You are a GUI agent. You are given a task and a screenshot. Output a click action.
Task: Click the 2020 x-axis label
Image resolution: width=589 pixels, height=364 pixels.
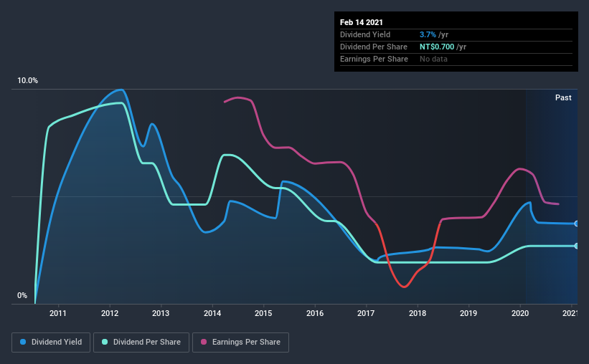point(520,313)
